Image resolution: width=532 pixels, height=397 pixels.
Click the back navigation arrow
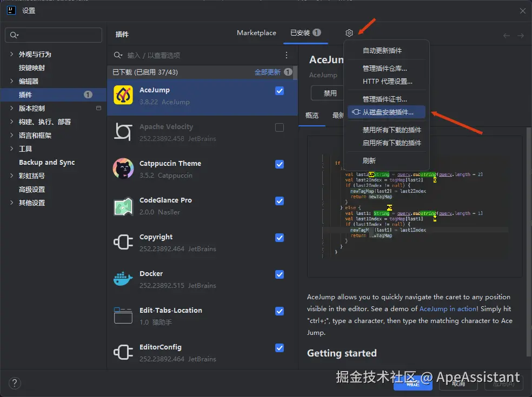click(x=507, y=36)
